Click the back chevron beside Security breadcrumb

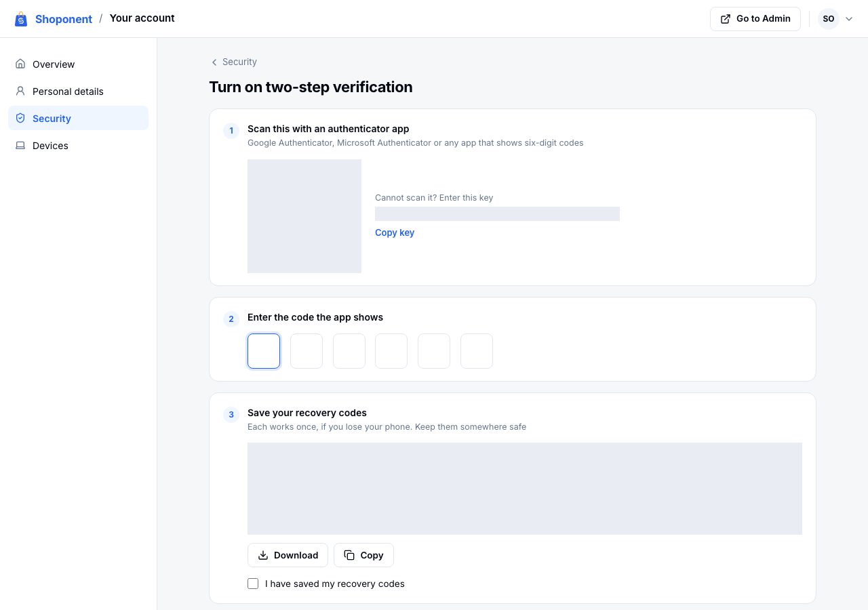point(214,62)
